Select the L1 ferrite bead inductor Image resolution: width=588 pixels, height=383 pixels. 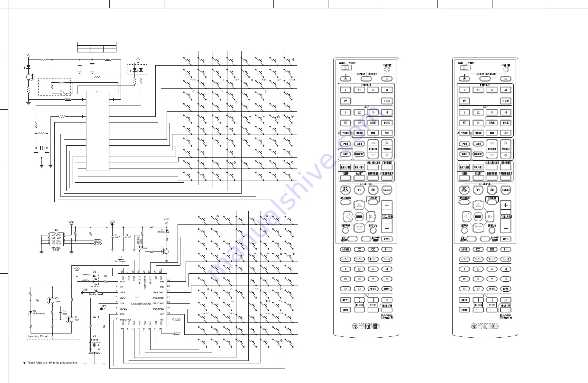(121, 259)
